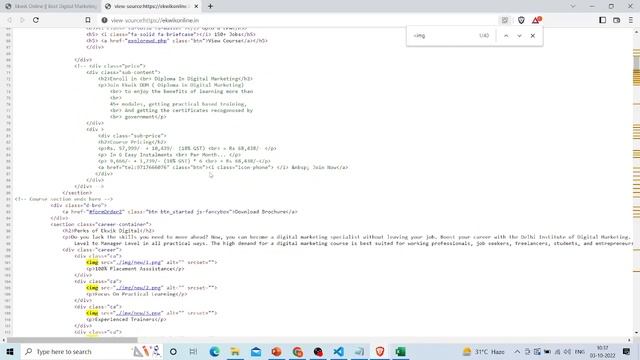Open the explorepd.php link
Screen dimensions: 640x360
pyautogui.click(x=147, y=41)
